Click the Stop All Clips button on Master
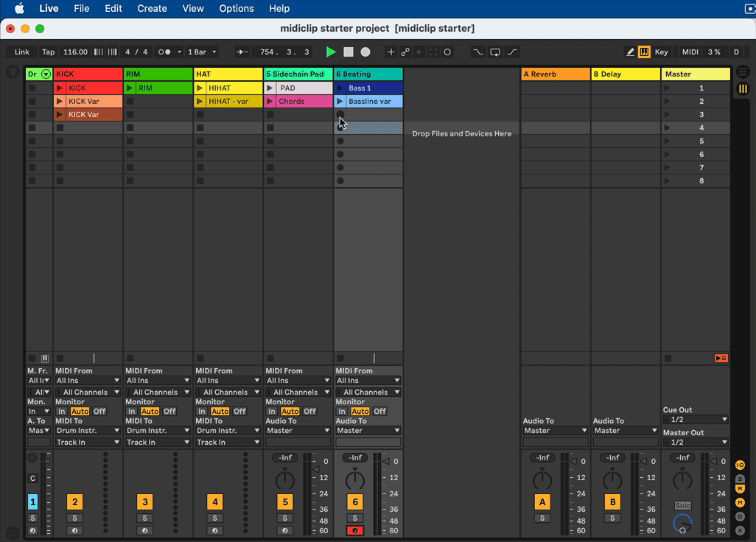This screenshot has height=542, width=756. [721, 359]
